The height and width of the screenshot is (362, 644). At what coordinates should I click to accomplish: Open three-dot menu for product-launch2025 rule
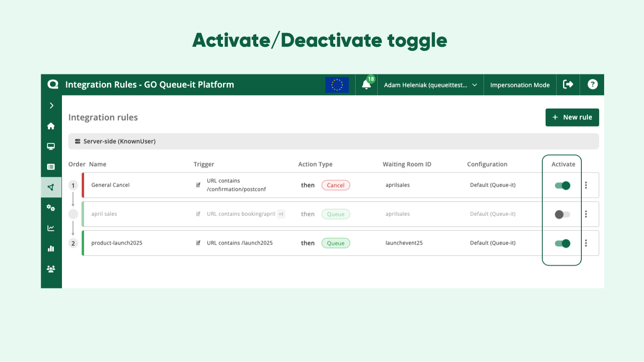[x=586, y=243]
